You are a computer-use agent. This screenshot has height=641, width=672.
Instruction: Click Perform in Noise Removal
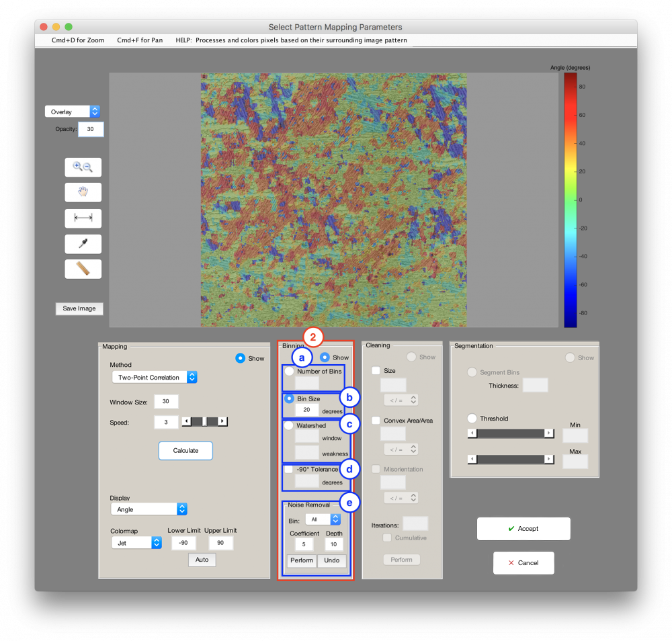302,560
